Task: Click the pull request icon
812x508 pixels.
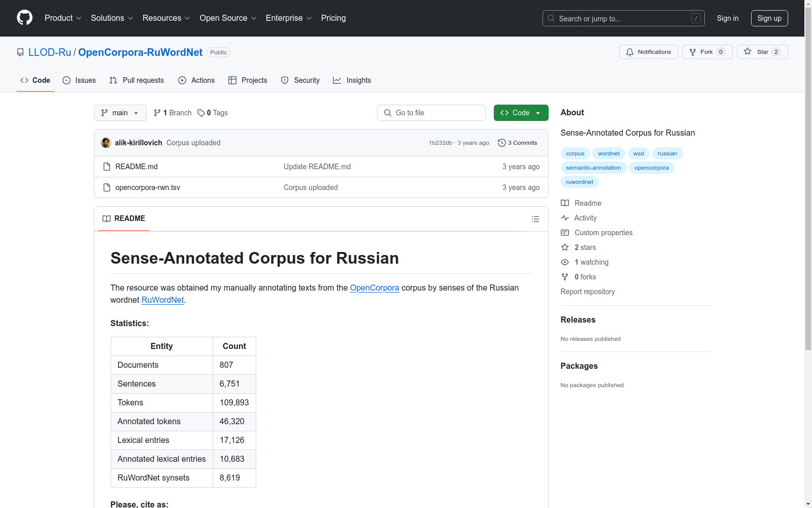Action: 113,80
